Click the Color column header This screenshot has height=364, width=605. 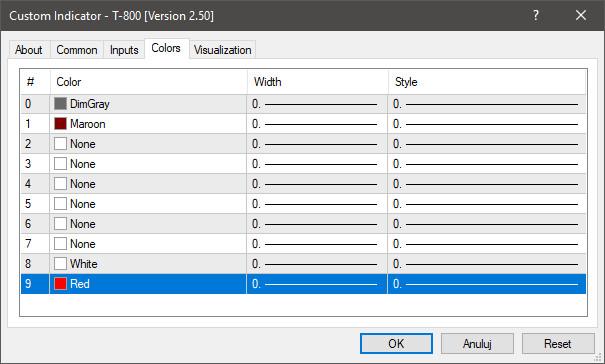[x=149, y=82]
